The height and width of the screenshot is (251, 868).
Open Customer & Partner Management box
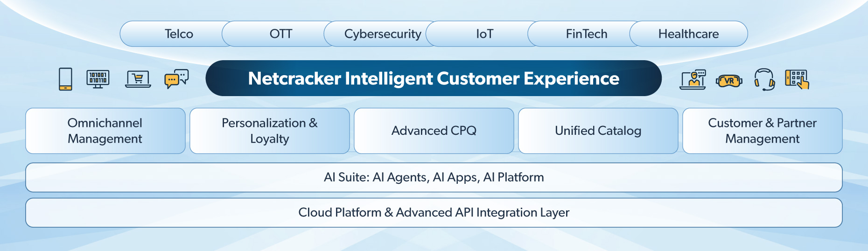pyautogui.click(x=763, y=131)
